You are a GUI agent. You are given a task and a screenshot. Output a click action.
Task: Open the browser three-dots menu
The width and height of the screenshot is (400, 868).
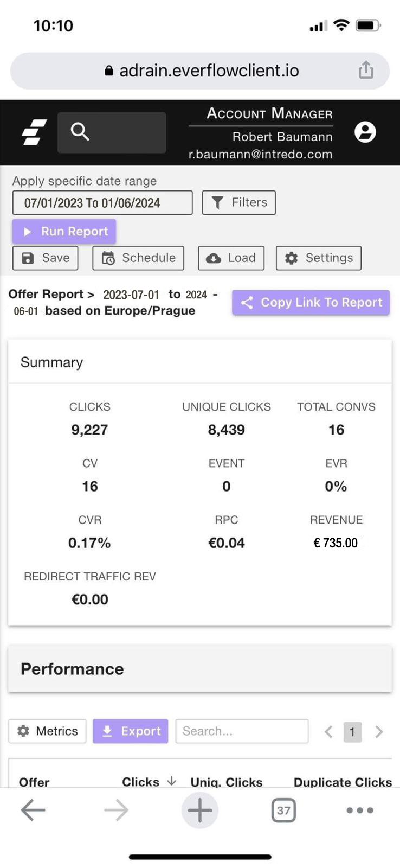[x=360, y=810]
